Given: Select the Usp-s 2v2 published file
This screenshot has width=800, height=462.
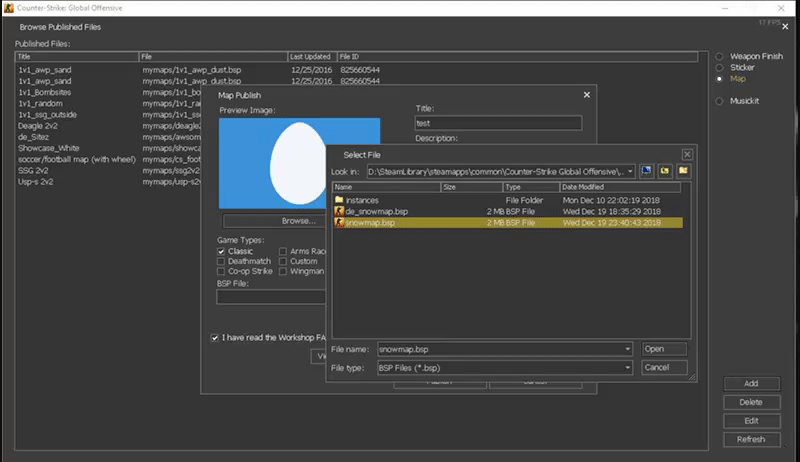Looking at the screenshot, I should tap(36, 182).
